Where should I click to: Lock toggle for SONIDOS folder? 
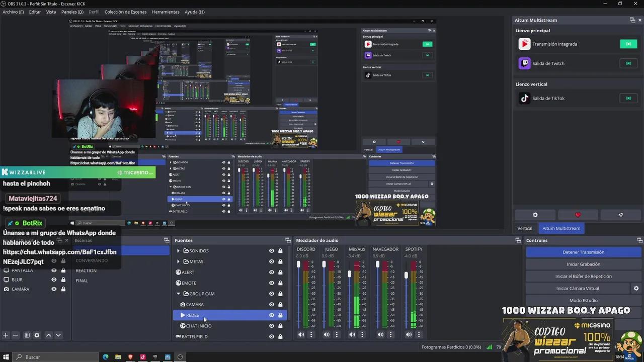280,251
